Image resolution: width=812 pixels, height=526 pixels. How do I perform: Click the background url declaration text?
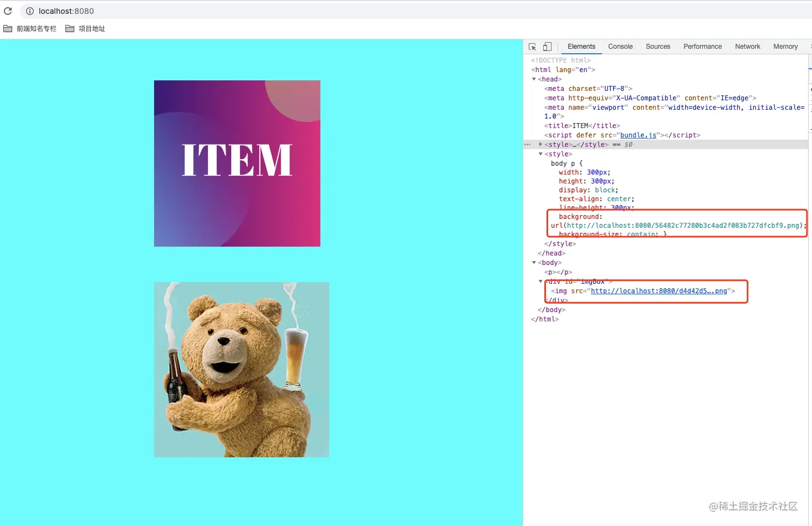click(x=679, y=221)
